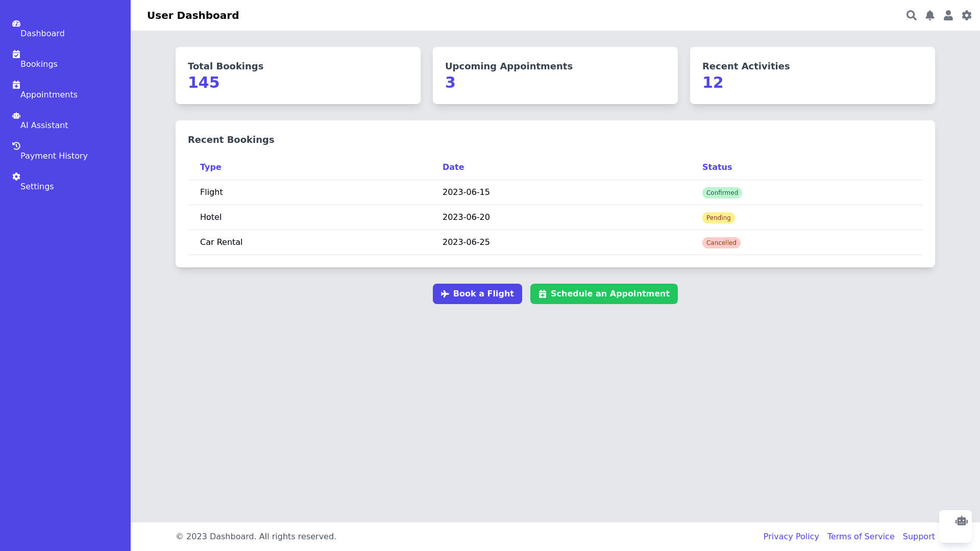Click the Pending status badge
Image resolution: width=980 pixels, height=551 pixels.
718,218
